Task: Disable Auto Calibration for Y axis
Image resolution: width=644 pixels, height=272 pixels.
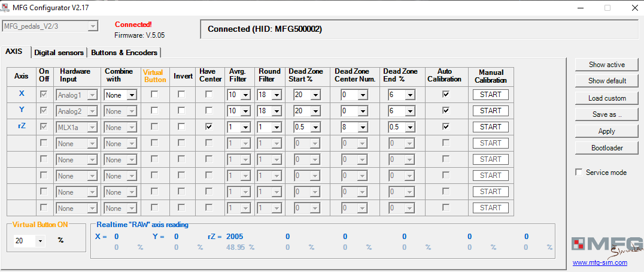Action: click(x=445, y=111)
